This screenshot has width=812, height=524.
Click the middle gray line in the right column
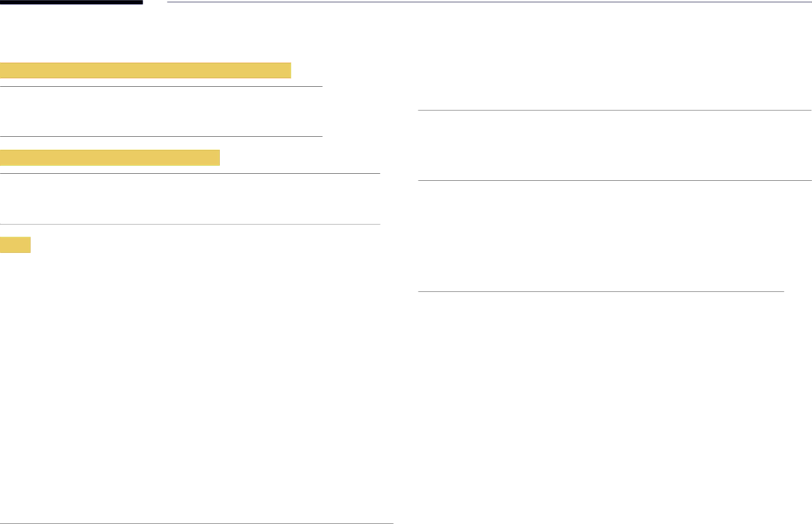(615, 181)
